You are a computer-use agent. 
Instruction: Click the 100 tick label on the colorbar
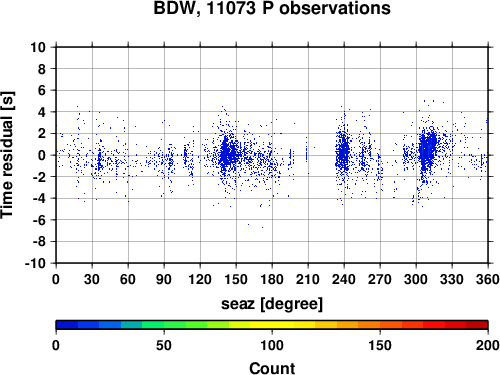tap(272, 345)
